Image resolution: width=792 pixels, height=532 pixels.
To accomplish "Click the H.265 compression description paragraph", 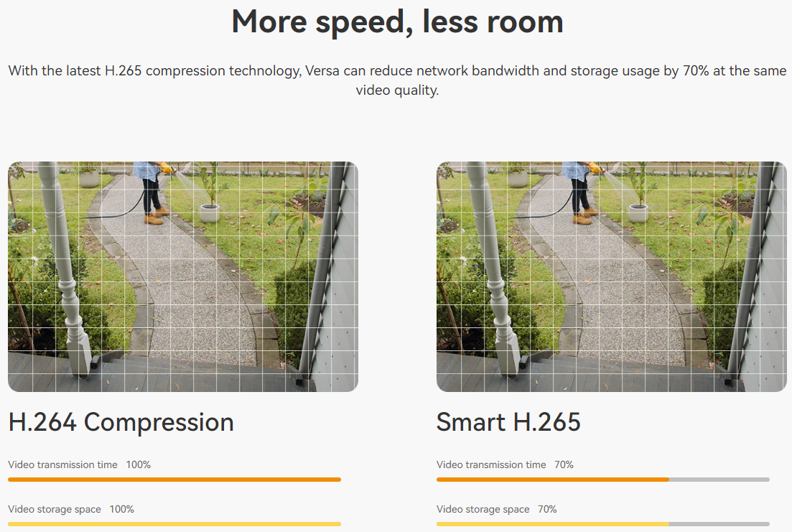I will click(x=398, y=80).
